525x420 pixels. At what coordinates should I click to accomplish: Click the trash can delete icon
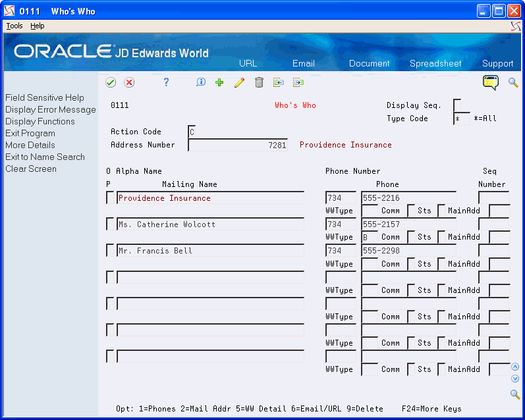coord(259,82)
